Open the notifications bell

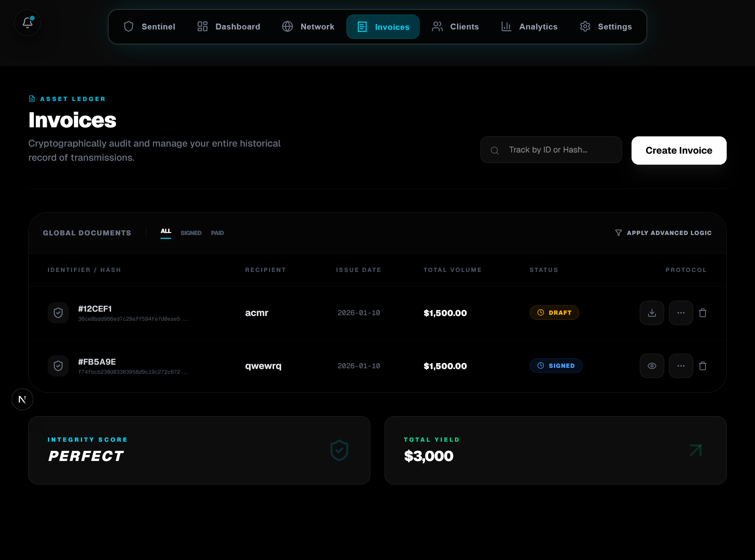[28, 23]
